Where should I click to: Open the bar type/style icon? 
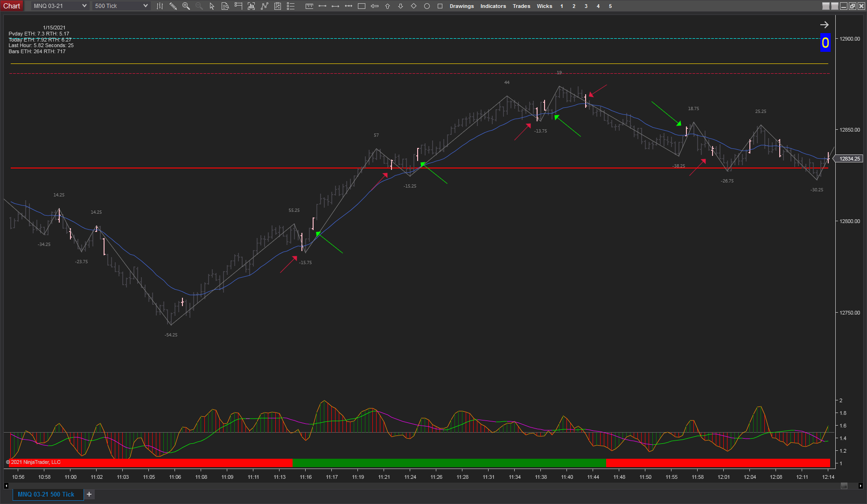(160, 6)
